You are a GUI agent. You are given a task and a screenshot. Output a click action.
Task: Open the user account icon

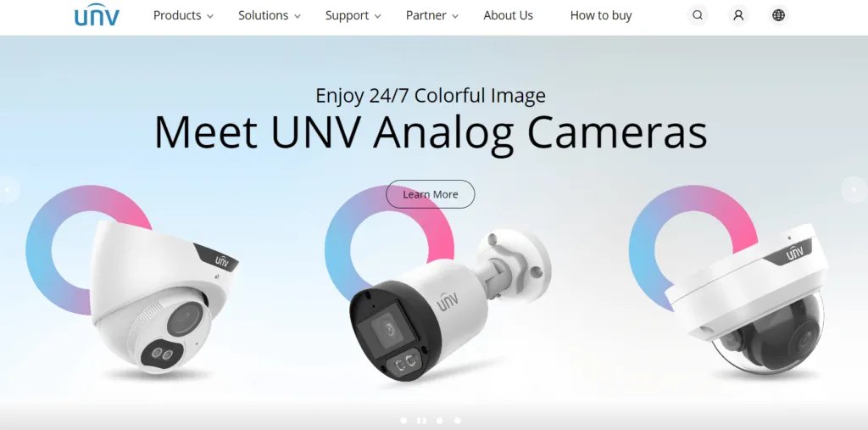coord(738,15)
